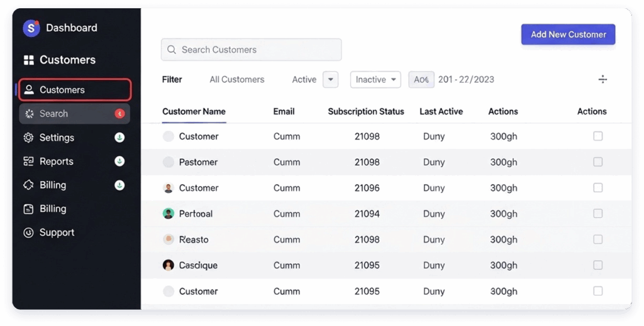The width and height of the screenshot is (644, 326).
Task: Click the green download badge beside Reports
Action: (x=119, y=161)
